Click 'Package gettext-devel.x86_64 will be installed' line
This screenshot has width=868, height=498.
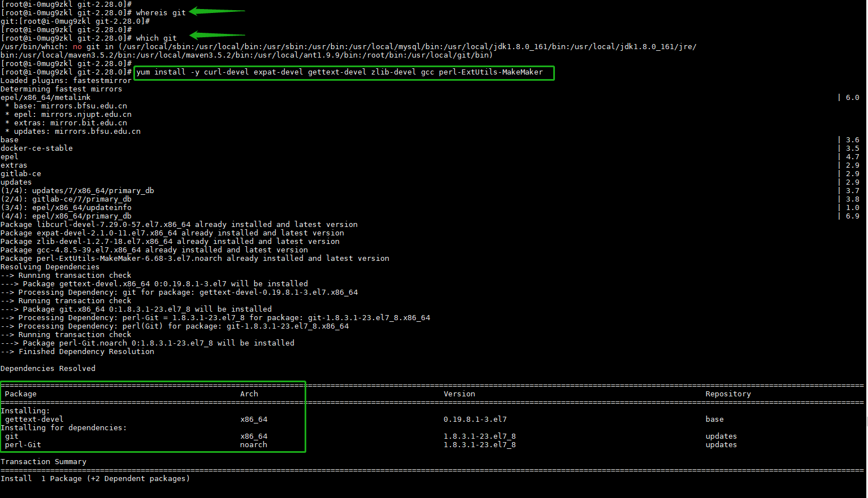point(154,284)
